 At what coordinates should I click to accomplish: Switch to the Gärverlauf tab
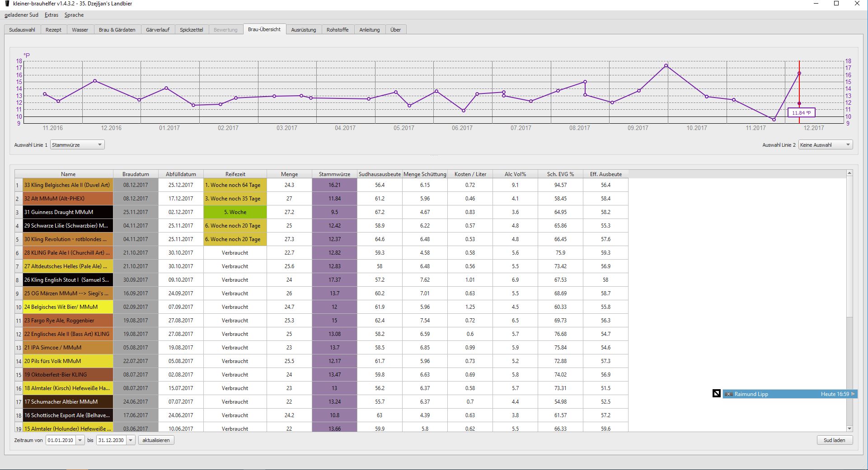click(158, 30)
